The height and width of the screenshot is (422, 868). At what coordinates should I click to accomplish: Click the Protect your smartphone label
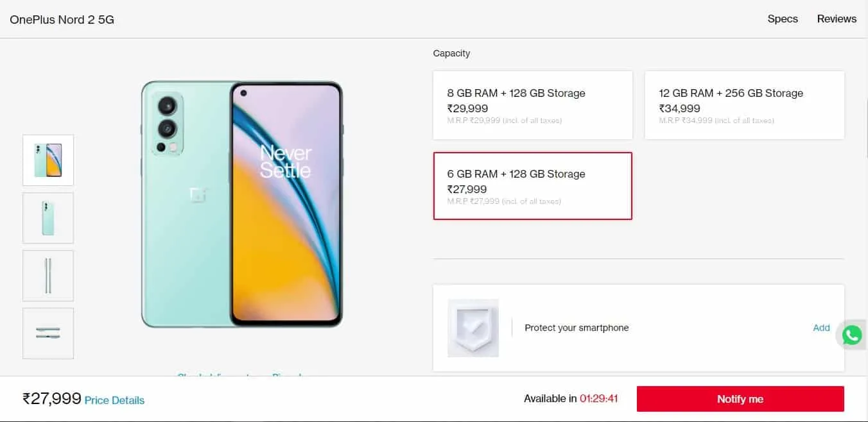pyautogui.click(x=577, y=328)
